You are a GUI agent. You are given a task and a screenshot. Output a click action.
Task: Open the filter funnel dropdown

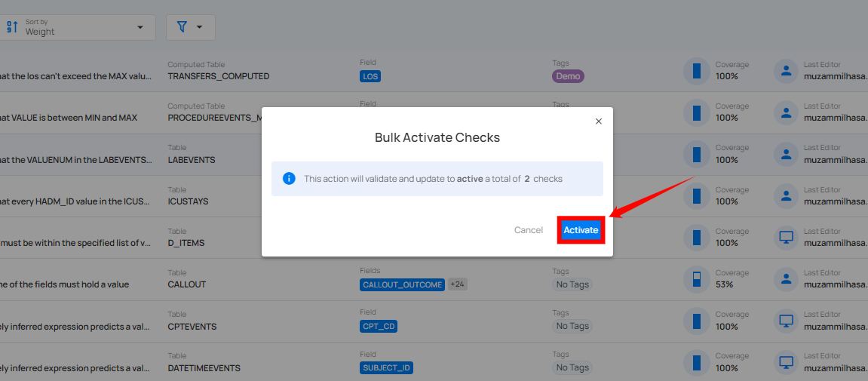coord(191,27)
